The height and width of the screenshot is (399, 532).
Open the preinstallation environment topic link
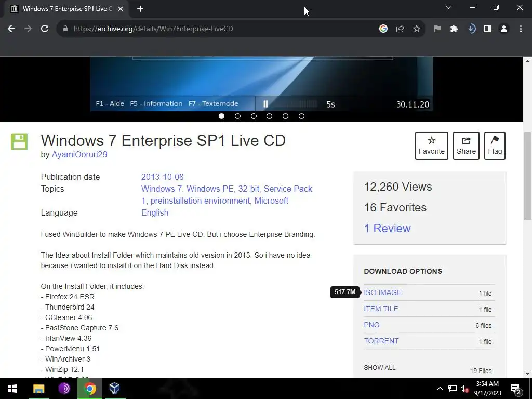pos(200,201)
